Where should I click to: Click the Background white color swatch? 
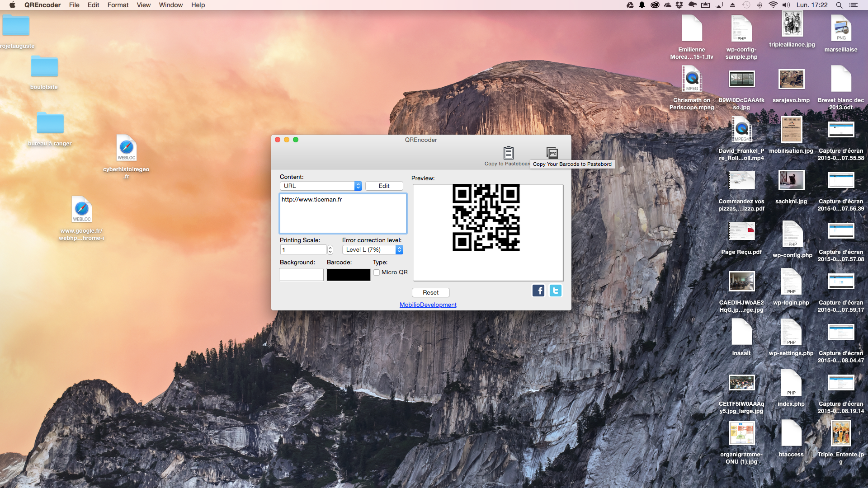tap(302, 274)
